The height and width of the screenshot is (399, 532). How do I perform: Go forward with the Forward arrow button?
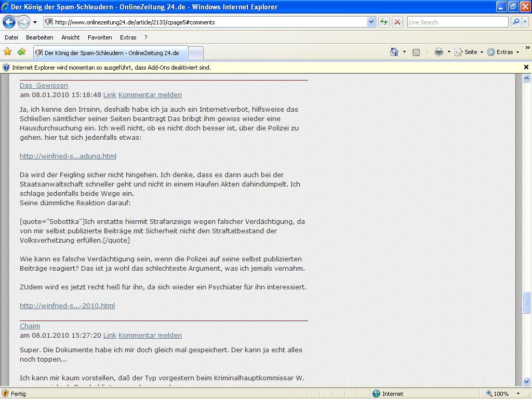click(23, 22)
